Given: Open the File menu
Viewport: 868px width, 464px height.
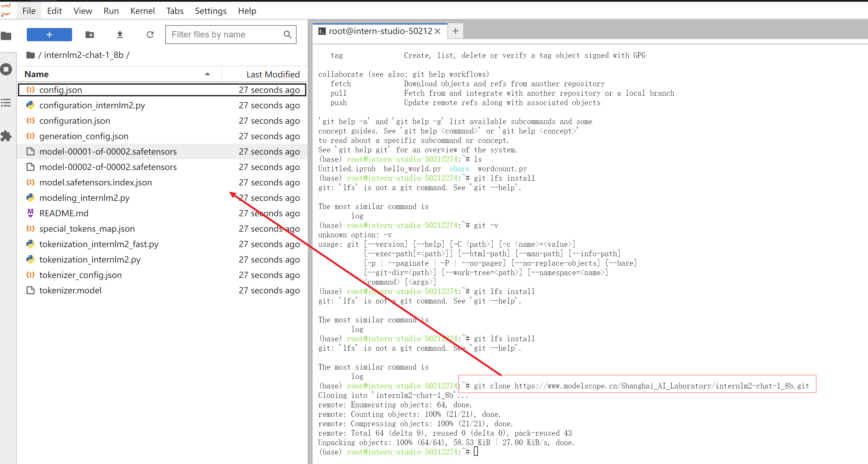Looking at the screenshot, I should click(28, 10).
